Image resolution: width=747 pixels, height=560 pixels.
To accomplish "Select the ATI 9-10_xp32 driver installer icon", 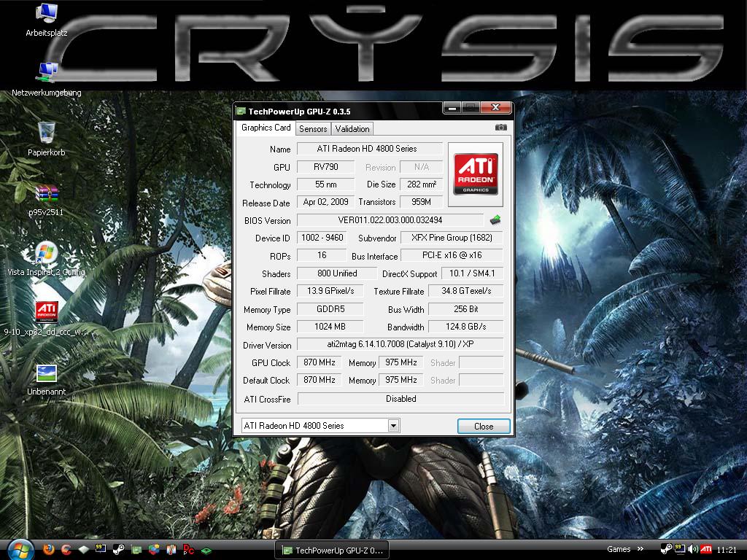I will (x=47, y=318).
